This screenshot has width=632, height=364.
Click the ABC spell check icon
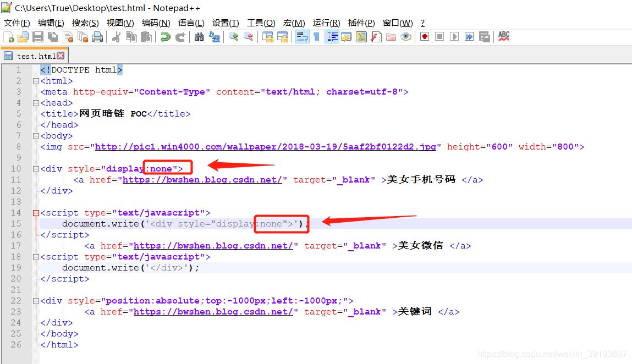[504, 37]
